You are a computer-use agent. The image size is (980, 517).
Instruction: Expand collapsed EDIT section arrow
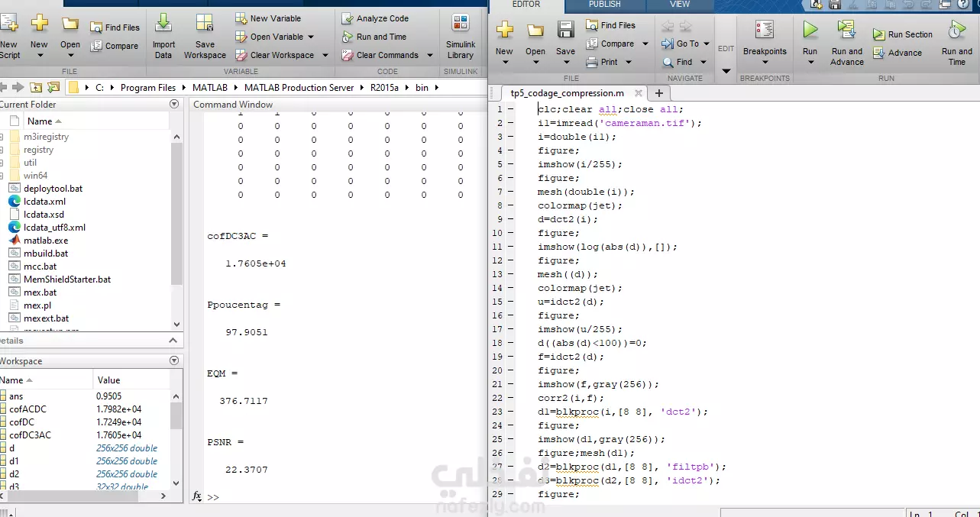coord(726,70)
